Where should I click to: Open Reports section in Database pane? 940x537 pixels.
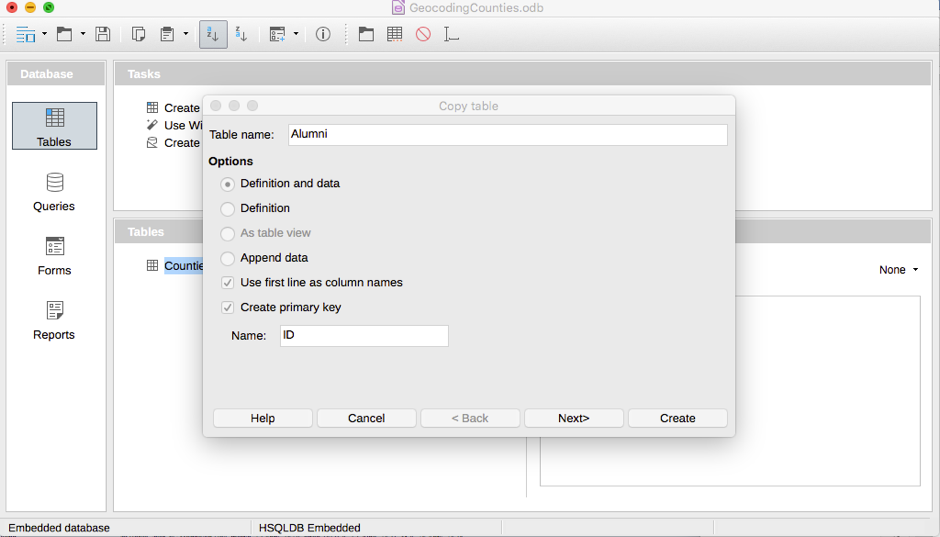tap(54, 320)
